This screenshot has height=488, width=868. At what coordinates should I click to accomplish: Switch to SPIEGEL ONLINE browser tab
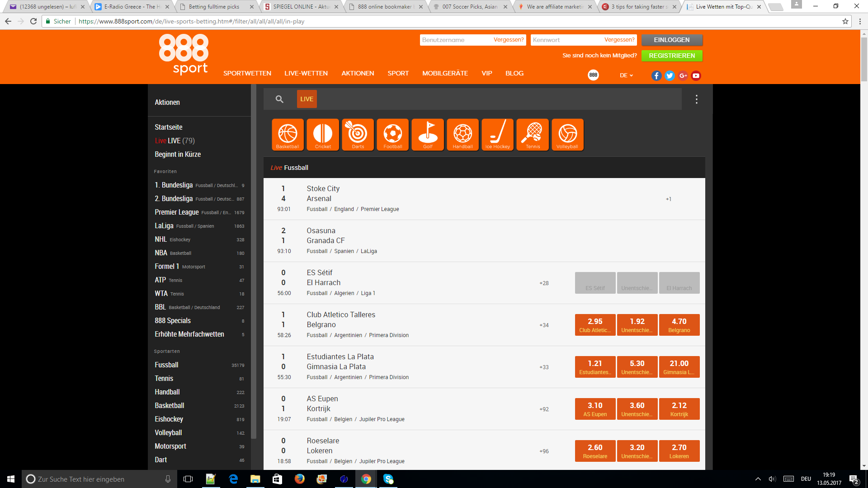pos(301,7)
